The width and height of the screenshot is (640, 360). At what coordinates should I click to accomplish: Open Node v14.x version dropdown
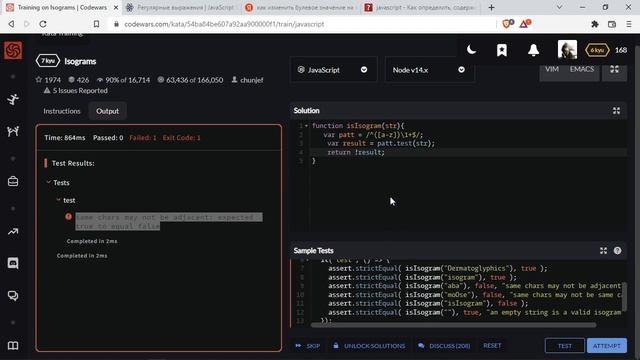pos(429,70)
